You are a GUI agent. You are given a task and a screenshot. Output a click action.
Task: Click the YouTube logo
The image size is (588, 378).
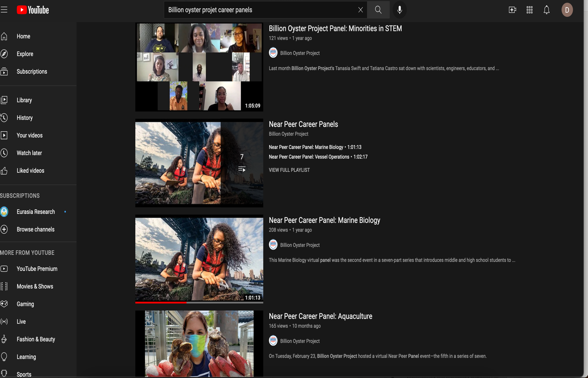pos(33,10)
